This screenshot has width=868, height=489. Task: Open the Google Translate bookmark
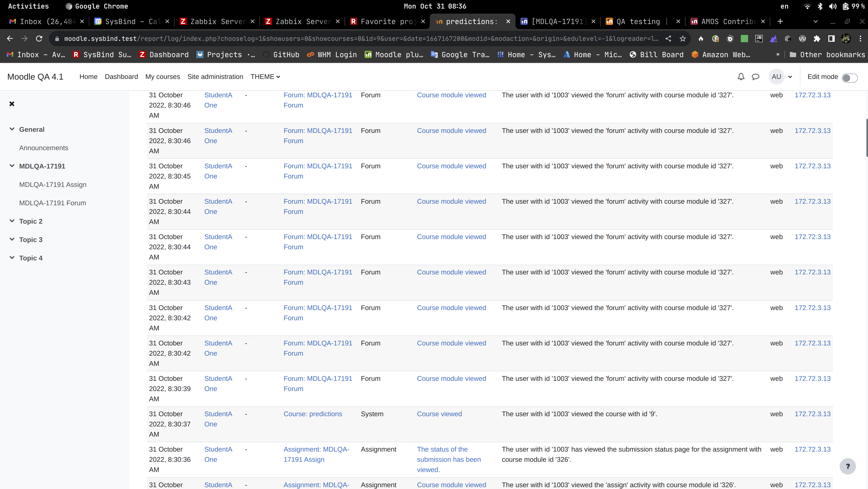(x=460, y=55)
